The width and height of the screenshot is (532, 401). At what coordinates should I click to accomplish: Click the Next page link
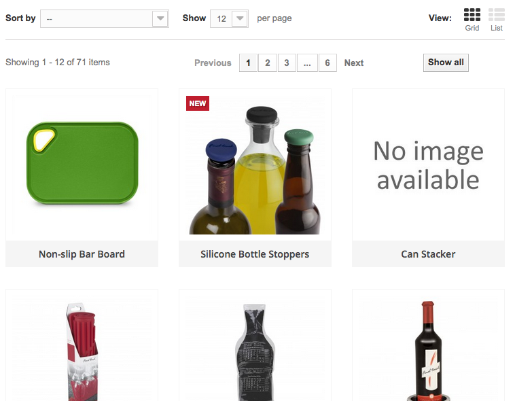click(x=354, y=63)
